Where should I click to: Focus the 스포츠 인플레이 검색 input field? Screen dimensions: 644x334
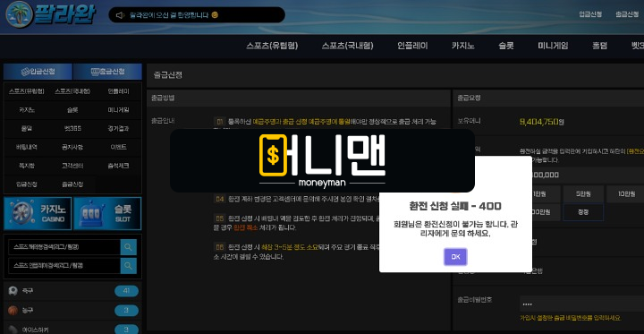(x=64, y=266)
